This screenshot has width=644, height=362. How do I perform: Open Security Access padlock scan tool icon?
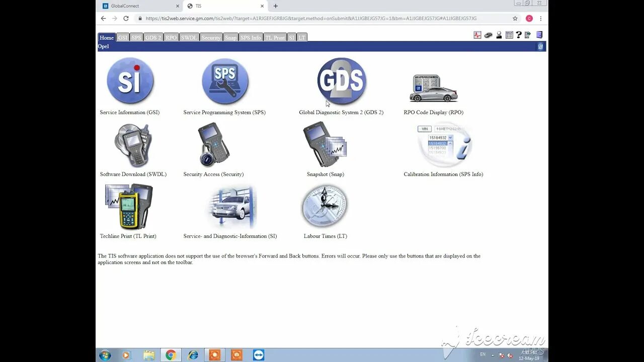coord(213,144)
